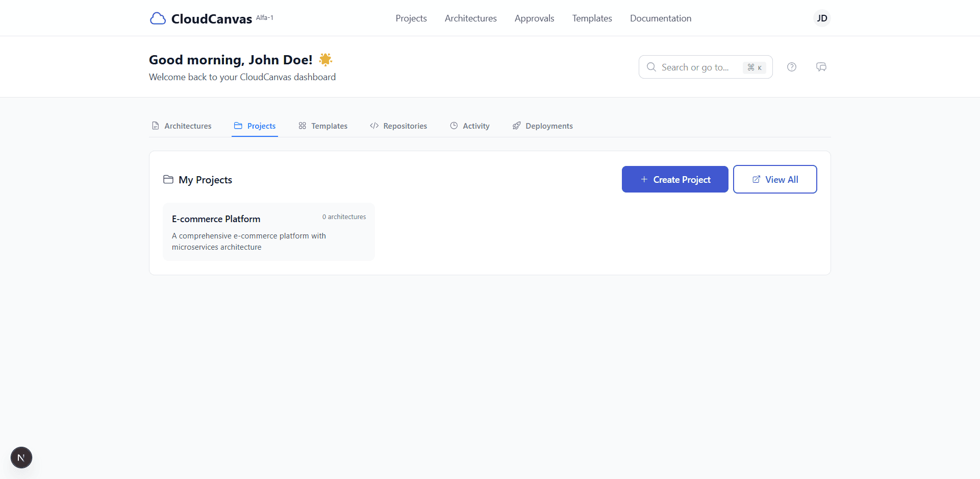Click the dark N button bottom left
This screenshot has height=479, width=980.
click(x=21, y=458)
